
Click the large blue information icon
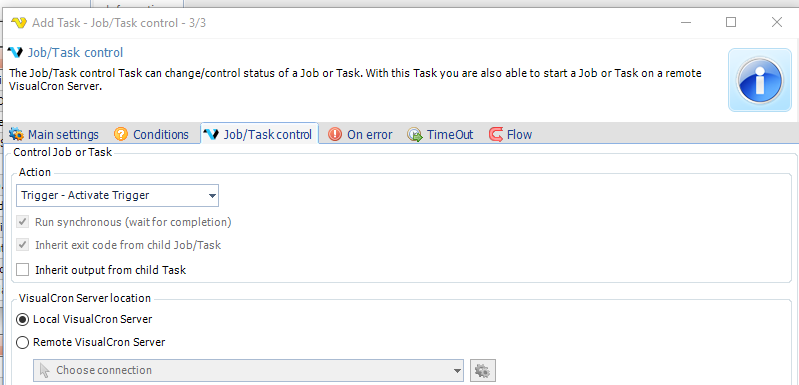tap(760, 80)
